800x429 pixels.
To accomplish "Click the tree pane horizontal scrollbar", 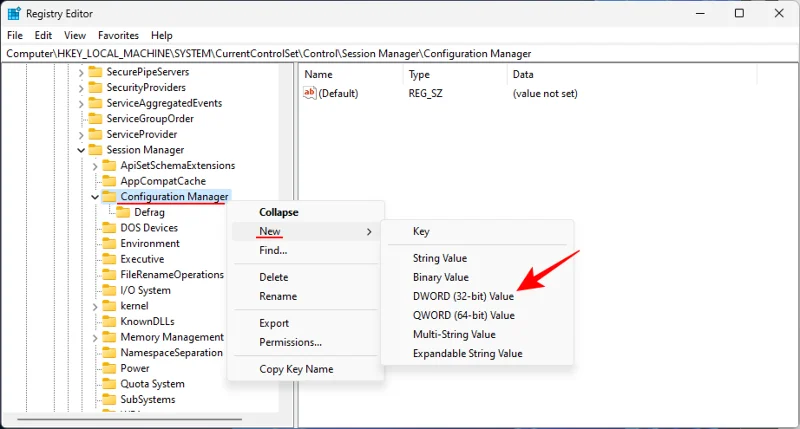I will click(x=140, y=419).
